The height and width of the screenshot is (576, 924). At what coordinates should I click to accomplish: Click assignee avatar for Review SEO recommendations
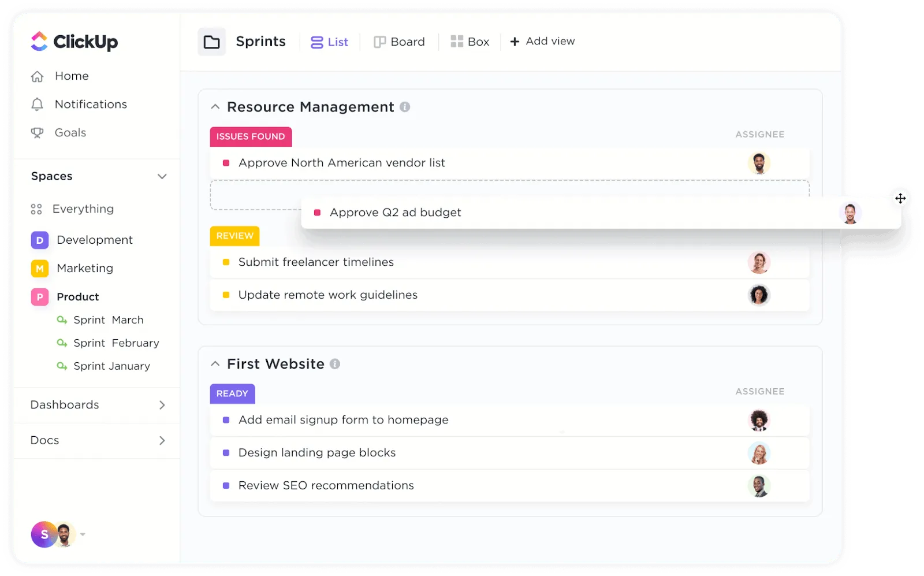(759, 486)
